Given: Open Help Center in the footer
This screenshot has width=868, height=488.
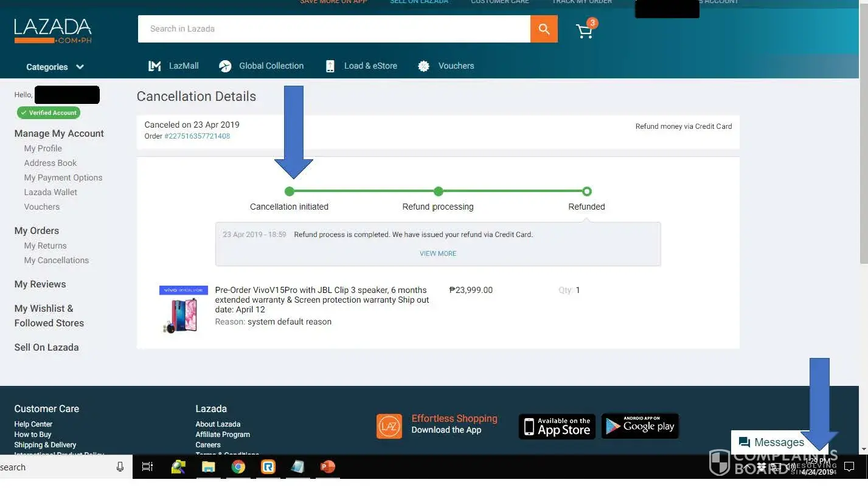Looking at the screenshot, I should click(33, 424).
